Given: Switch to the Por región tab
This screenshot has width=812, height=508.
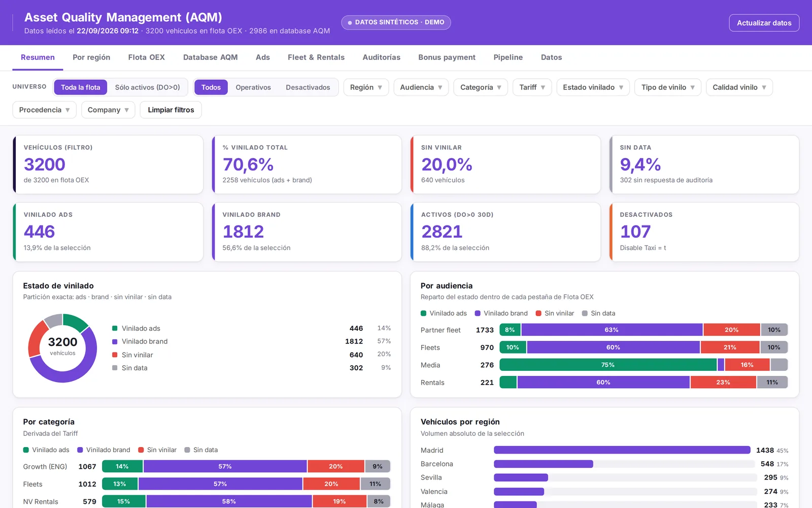Looking at the screenshot, I should 91,57.
